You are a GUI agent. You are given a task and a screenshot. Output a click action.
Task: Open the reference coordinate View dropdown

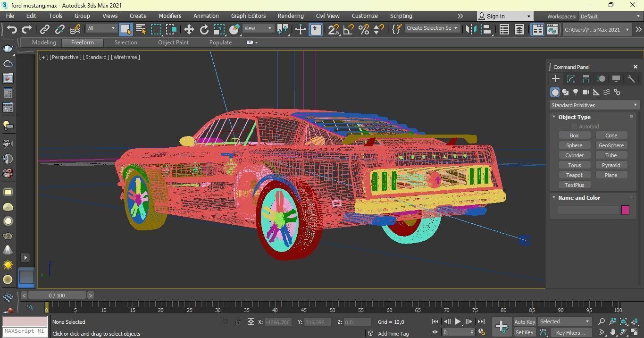(x=258, y=28)
